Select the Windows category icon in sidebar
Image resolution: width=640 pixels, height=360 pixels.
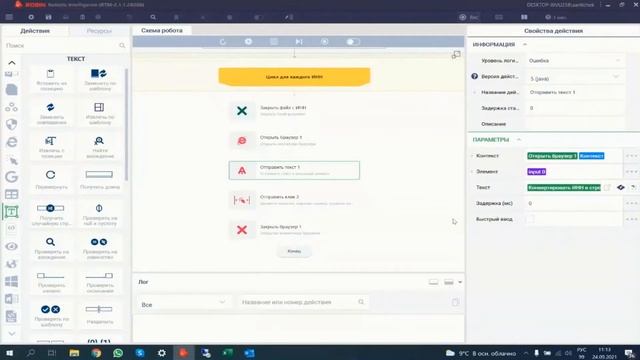click(11, 281)
